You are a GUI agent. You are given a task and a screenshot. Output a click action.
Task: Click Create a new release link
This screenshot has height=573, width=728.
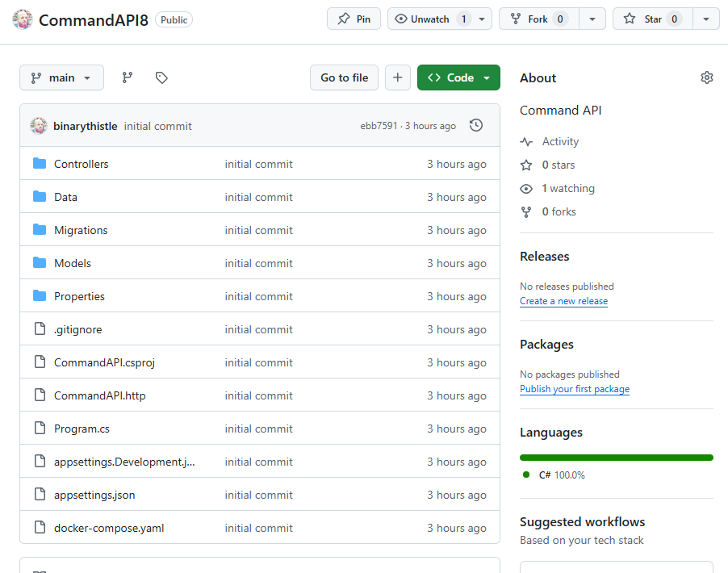[563, 301]
